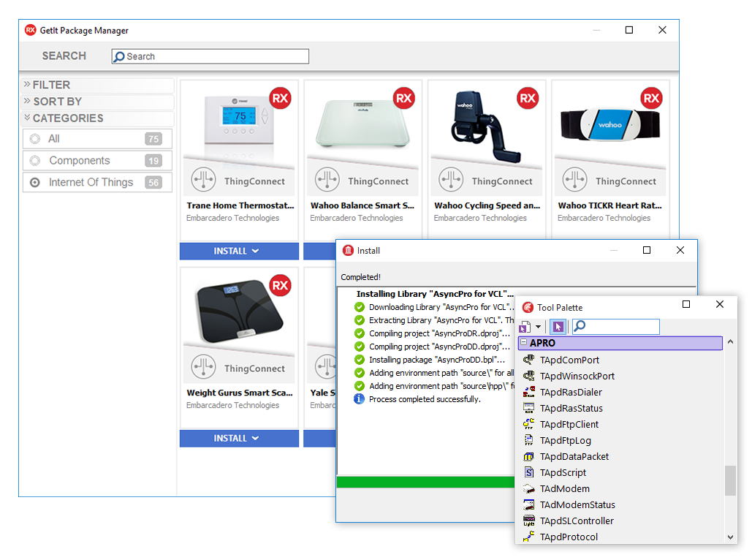Viewport: 752px width, 560px height.
Task: Click the RX badge on Wahoo TICKR card
Action: [x=651, y=99]
